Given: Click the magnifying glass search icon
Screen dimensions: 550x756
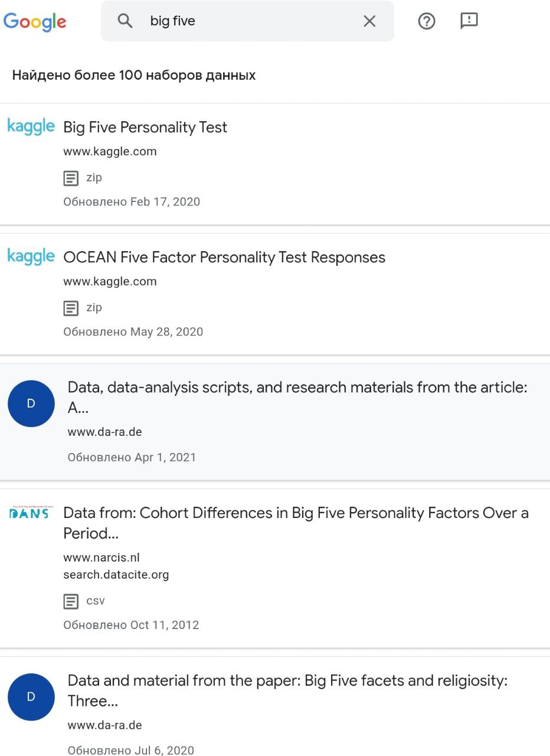Looking at the screenshot, I should coord(125,21).
